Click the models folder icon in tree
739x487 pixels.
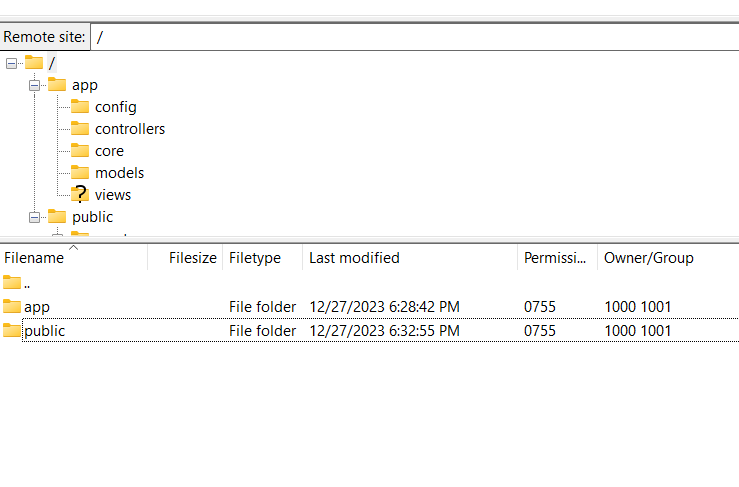(80, 173)
